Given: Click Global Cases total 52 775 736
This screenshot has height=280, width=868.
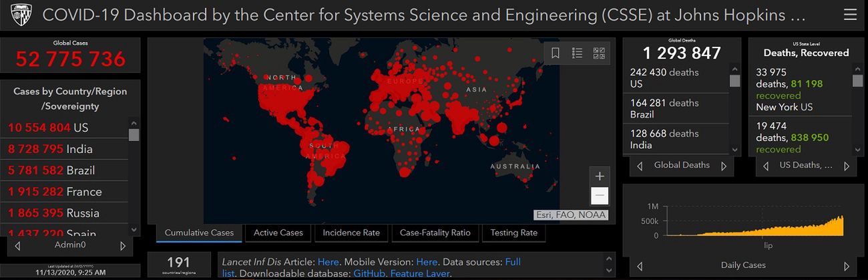Looking at the screenshot, I should (x=71, y=59).
